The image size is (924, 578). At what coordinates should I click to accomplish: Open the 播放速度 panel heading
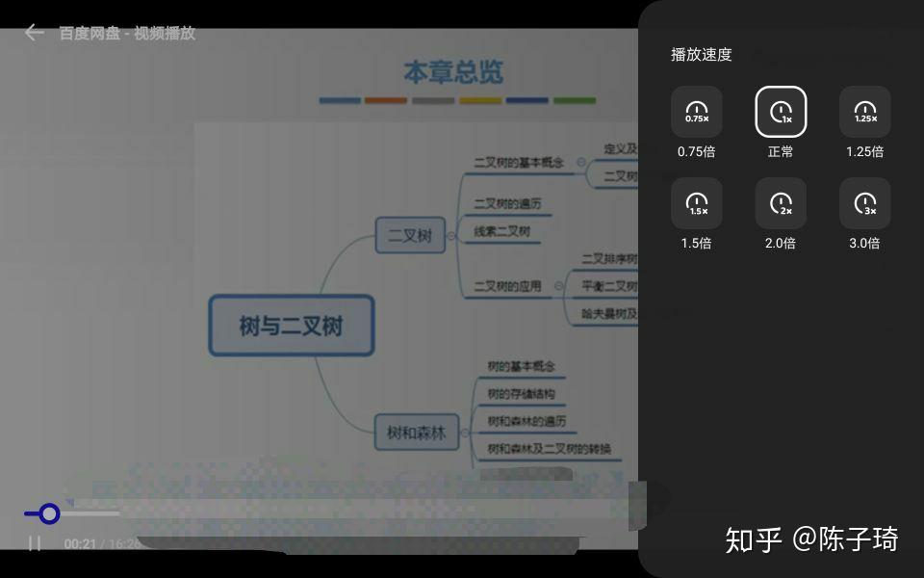701,55
